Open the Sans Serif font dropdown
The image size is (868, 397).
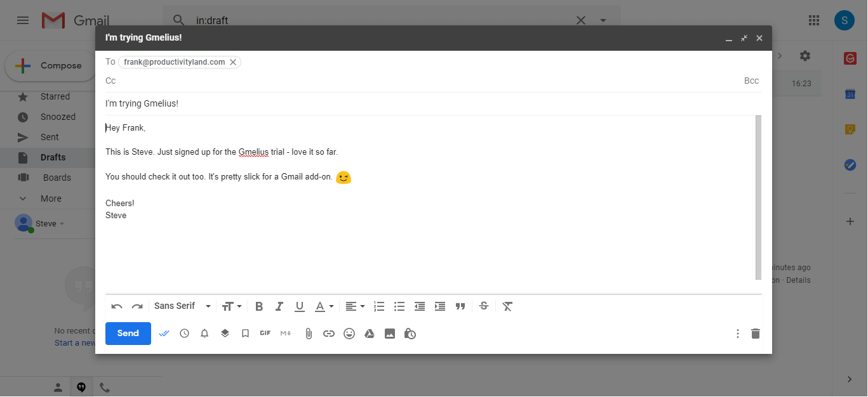point(182,306)
